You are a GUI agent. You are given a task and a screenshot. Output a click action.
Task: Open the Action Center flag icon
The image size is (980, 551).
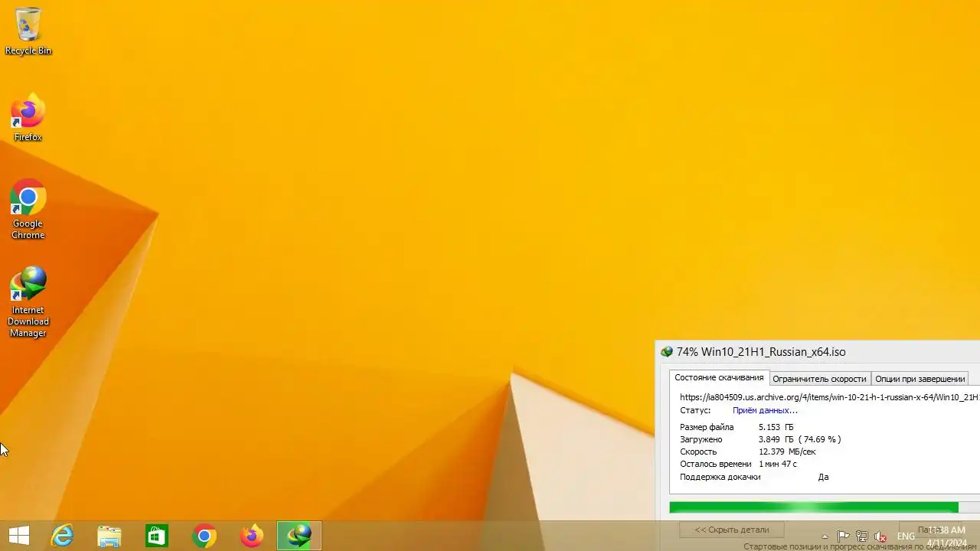point(843,536)
